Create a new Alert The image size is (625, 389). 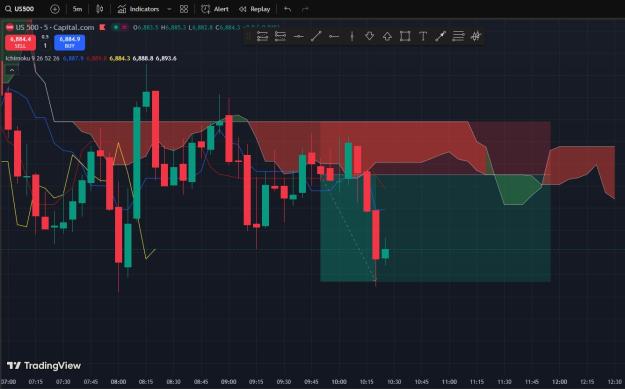click(x=214, y=9)
